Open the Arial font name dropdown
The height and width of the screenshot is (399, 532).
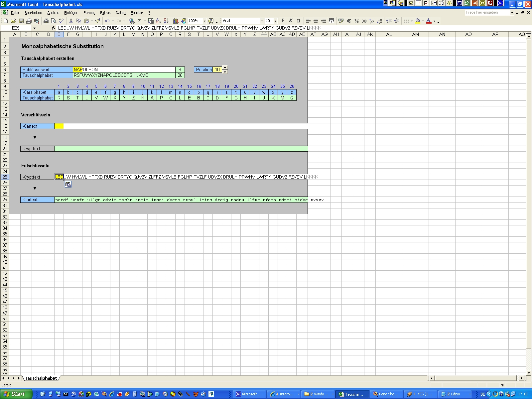(262, 21)
